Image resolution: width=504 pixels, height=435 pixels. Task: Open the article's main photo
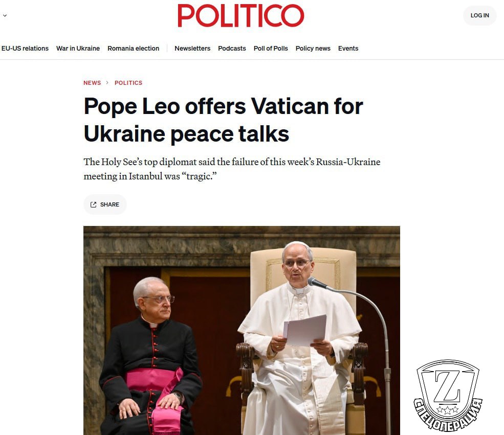[242, 330]
